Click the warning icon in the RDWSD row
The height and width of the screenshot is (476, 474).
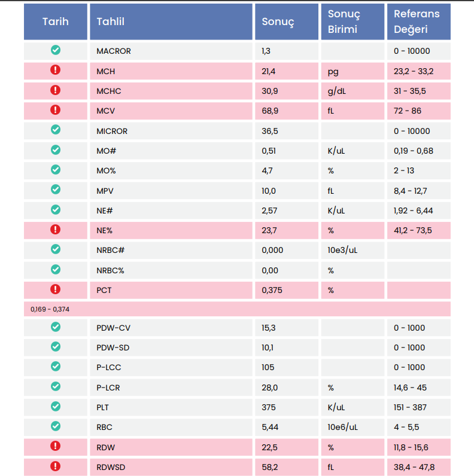(x=56, y=466)
